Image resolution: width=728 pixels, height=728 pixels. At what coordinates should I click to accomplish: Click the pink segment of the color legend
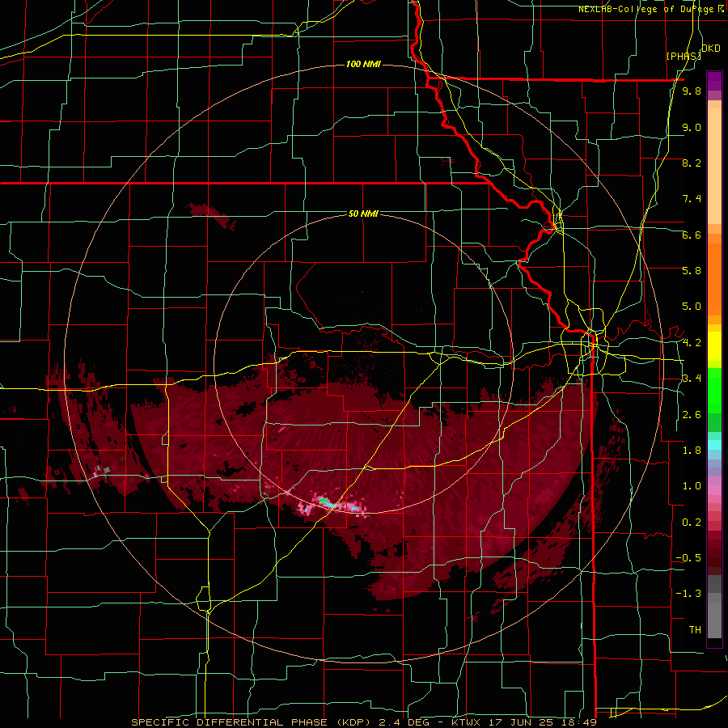(714, 490)
